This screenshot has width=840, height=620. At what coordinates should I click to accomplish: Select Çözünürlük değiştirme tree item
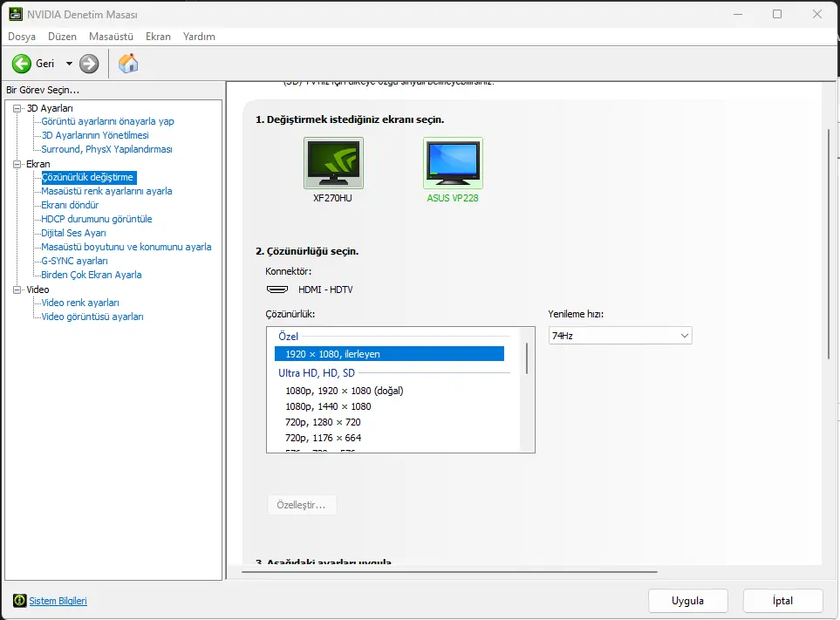click(88, 177)
